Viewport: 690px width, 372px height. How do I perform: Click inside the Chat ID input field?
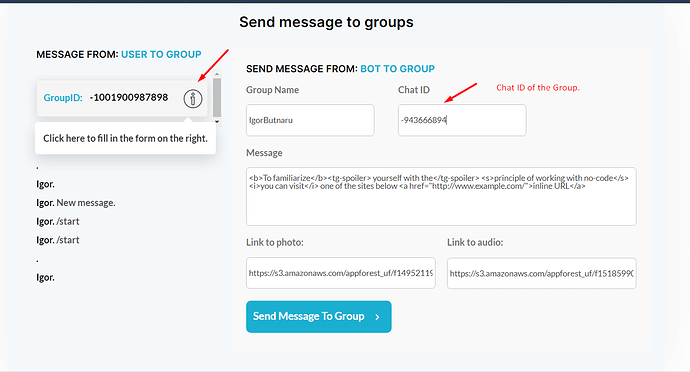[462, 120]
